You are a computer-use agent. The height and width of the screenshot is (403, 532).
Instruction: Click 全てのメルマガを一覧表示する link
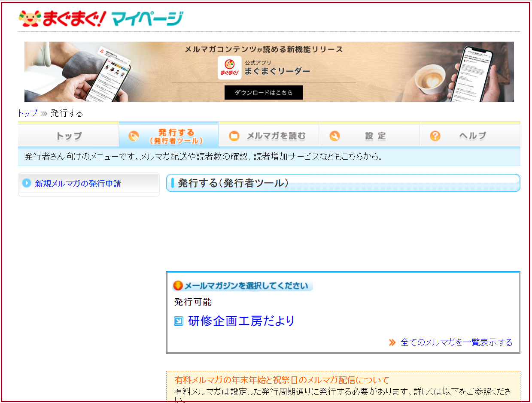pyautogui.click(x=456, y=342)
